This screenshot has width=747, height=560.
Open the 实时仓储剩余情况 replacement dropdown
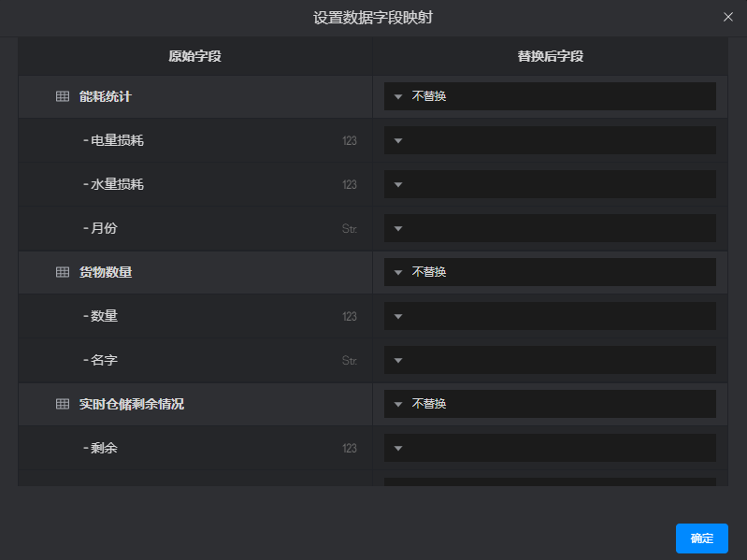pos(550,404)
